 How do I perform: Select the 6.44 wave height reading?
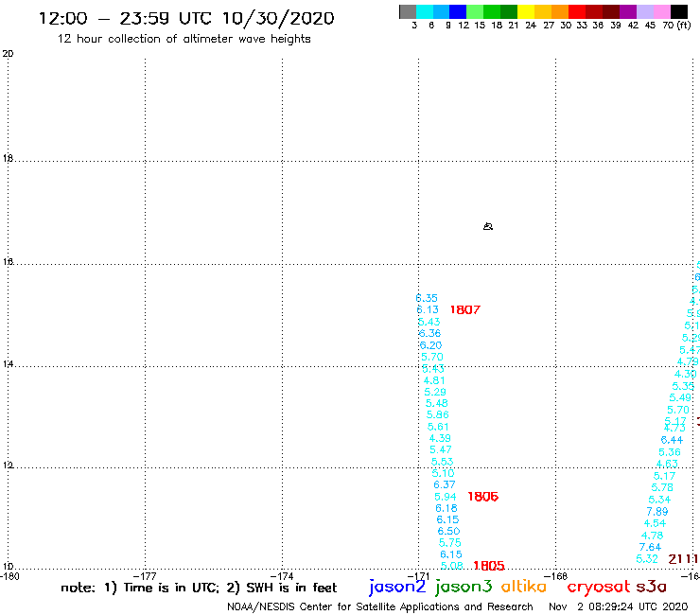coord(673,440)
